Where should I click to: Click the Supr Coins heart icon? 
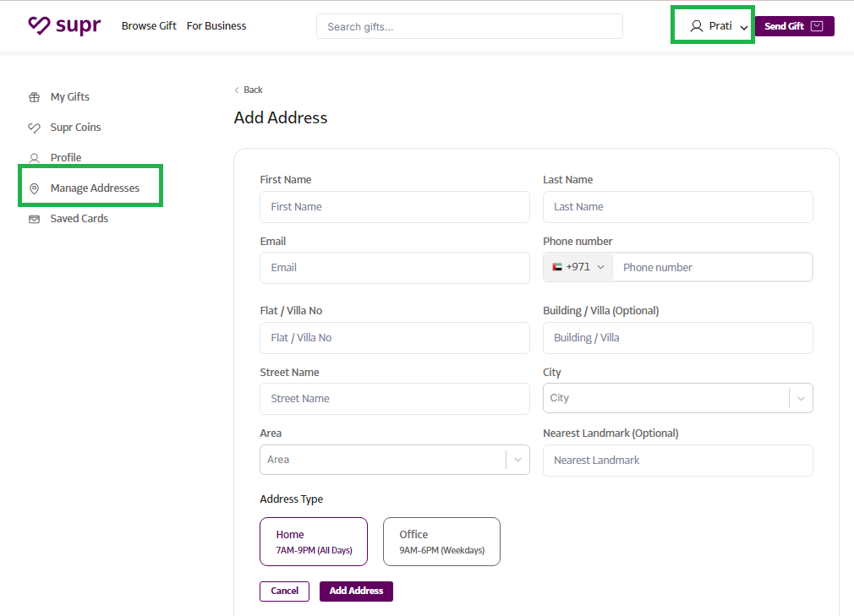[34, 128]
